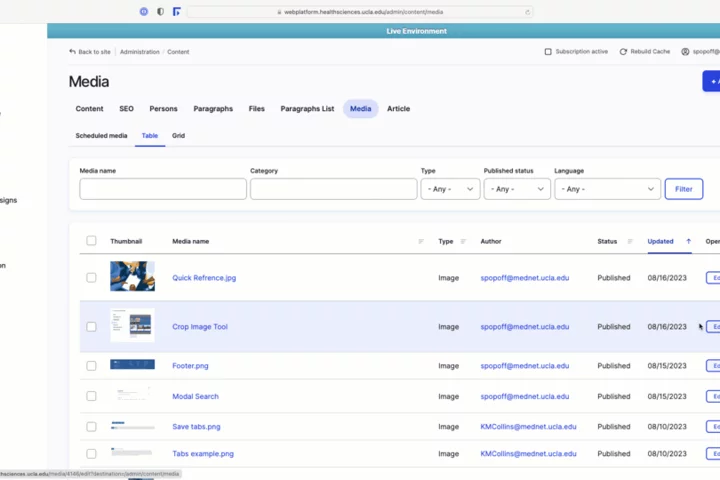This screenshot has height=480, width=720.
Task: Click Edit button for Footer.png row
Action: click(x=713, y=366)
